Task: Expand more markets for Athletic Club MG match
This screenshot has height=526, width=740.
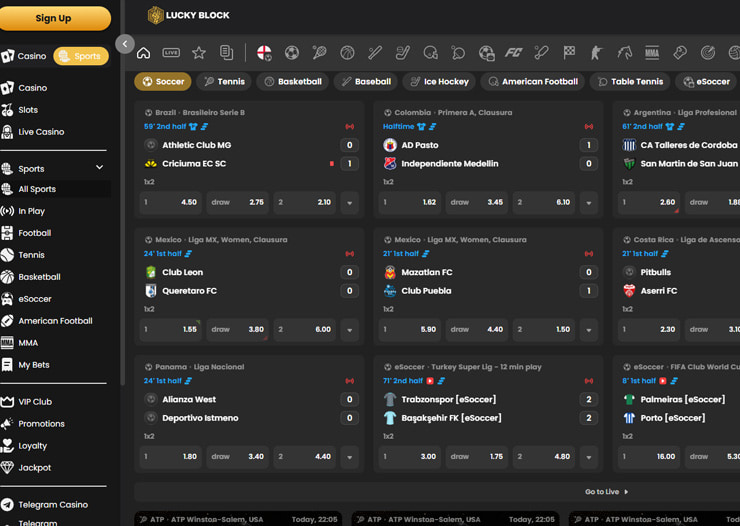Action: [x=349, y=203]
